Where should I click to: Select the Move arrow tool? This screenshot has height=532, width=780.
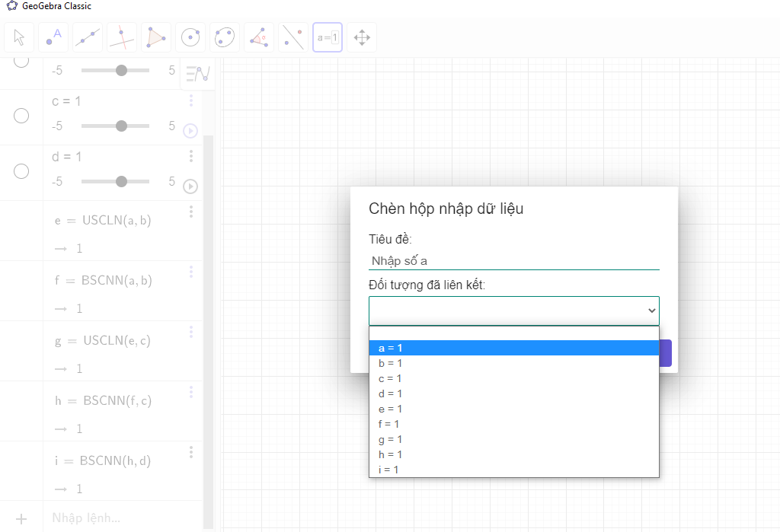click(20, 37)
